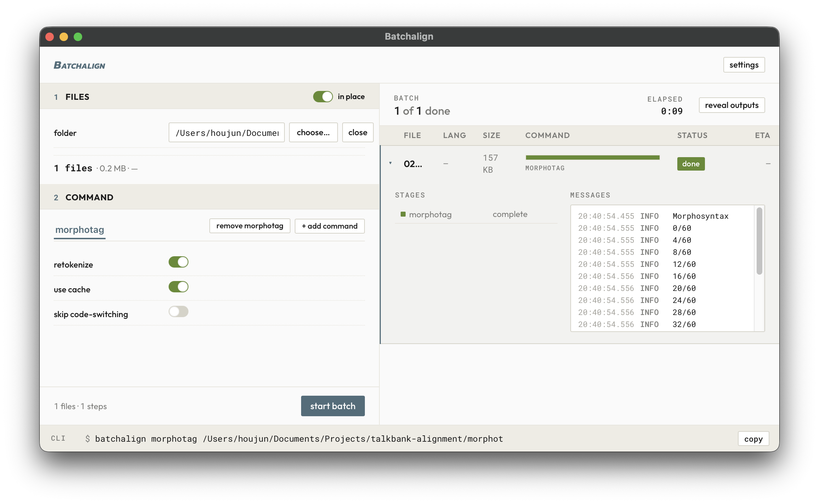Click remove morphotag button
This screenshot has width=819, height=504.
click(x=250, y=226)
